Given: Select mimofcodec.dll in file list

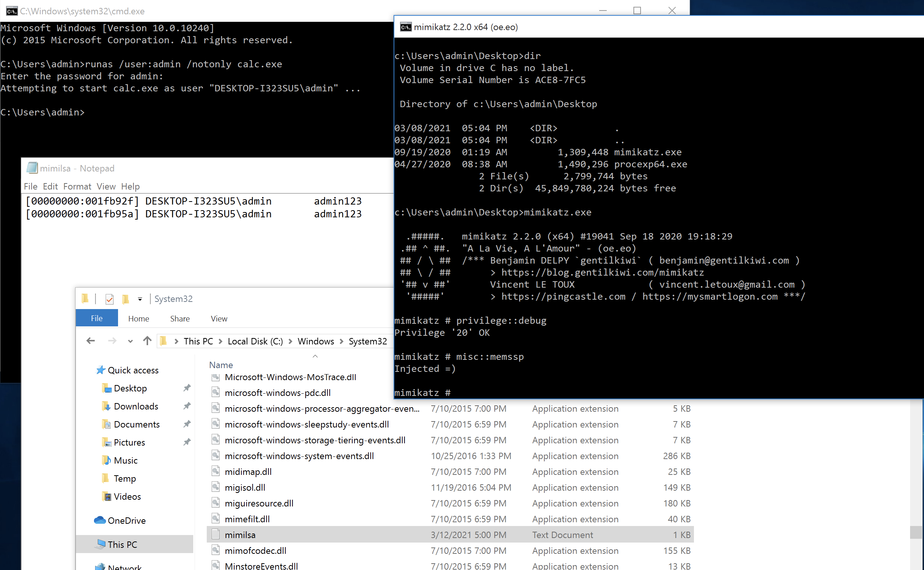Looking at the screenshot, I should 256,550.
